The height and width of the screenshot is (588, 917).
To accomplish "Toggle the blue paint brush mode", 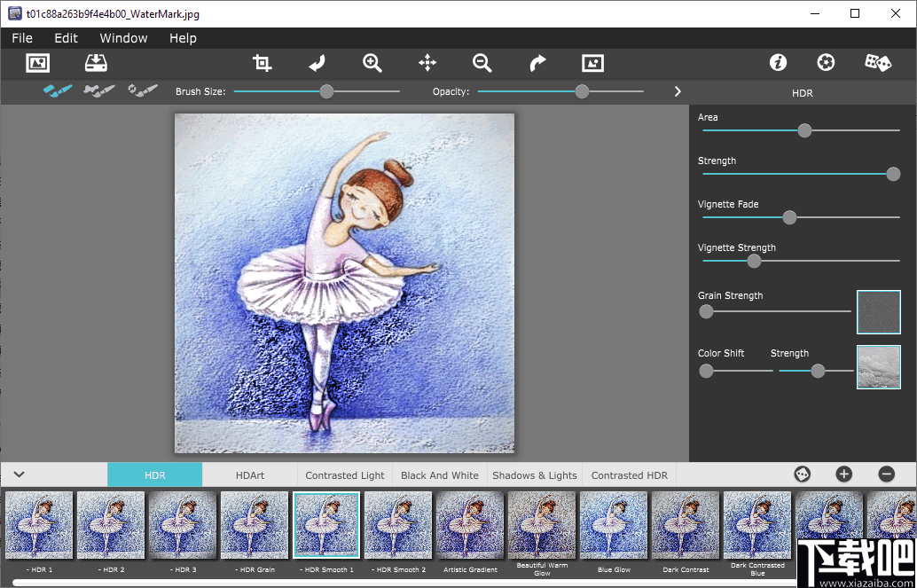I will tap(58, 90).
